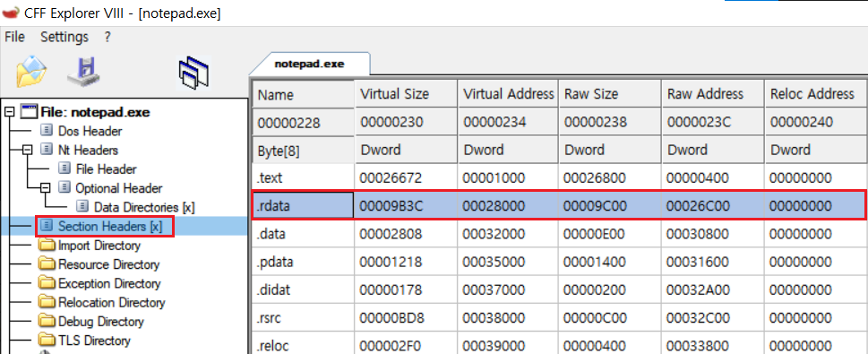Select Nt Headers in the tree
Screen dimensions: 868x354
(88, 151)
